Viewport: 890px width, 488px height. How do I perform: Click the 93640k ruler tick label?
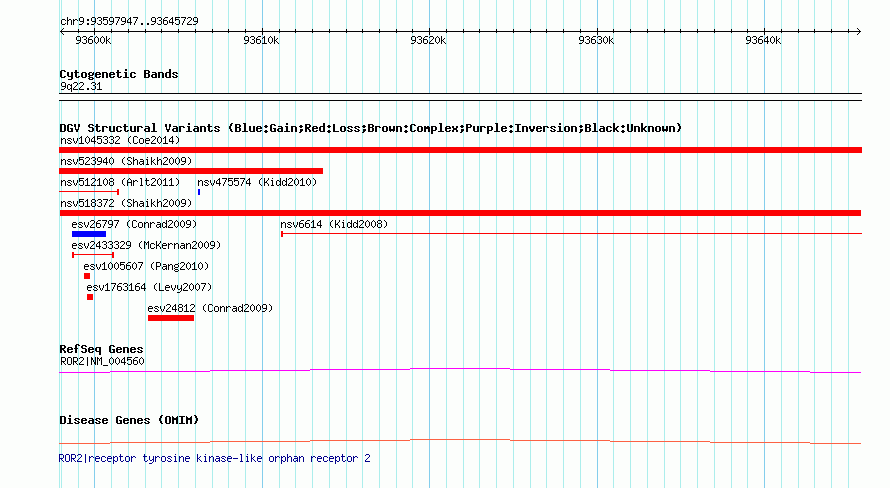(763, 40)
